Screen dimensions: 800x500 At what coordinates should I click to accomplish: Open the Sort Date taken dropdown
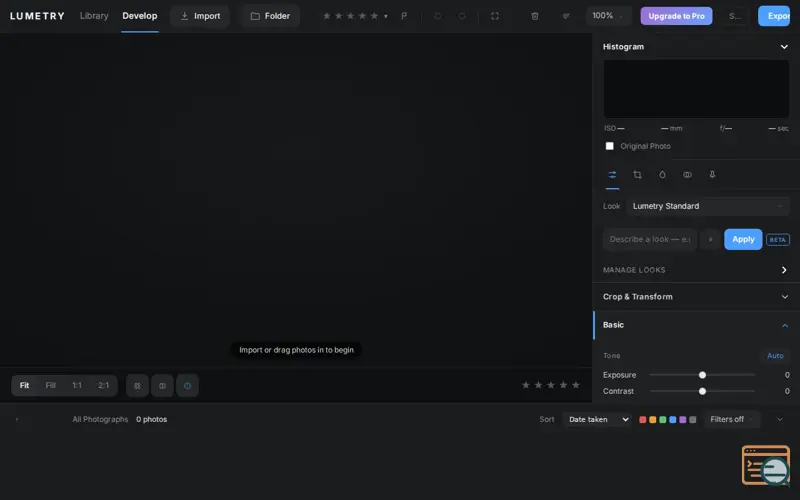596,419
